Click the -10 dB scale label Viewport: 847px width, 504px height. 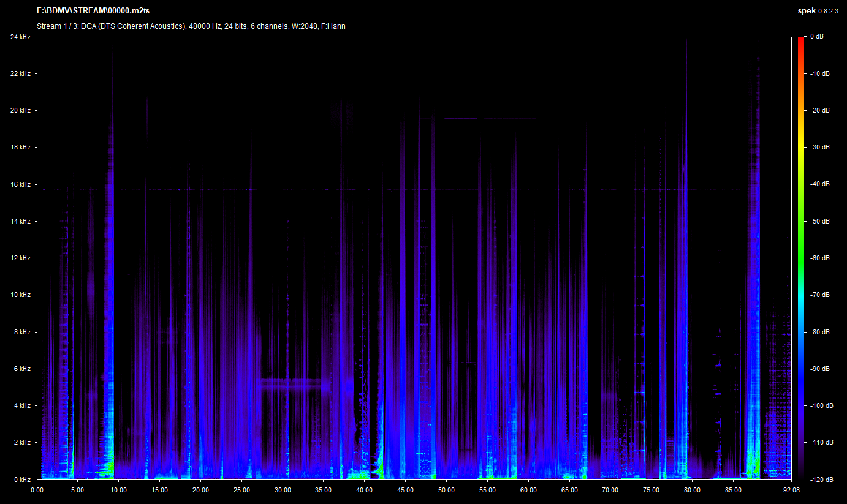819,73
